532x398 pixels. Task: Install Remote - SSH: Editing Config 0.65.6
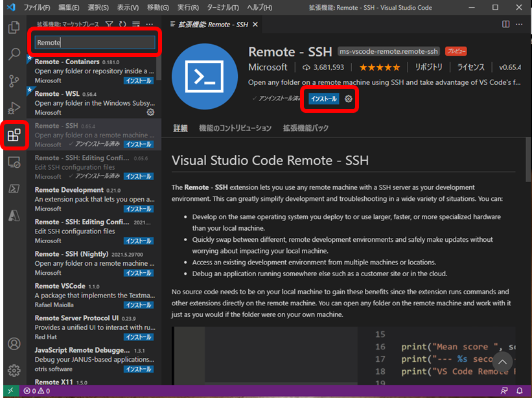click(139, 176)
